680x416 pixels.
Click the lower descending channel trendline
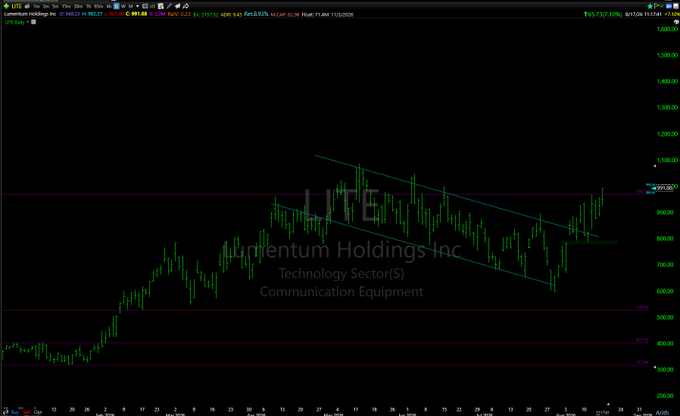(412, 244)
